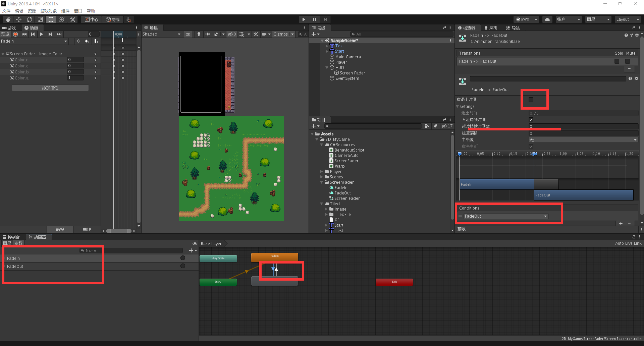
Task: Select the Hand tool in the toolbar
Action: tap(7, 19)
